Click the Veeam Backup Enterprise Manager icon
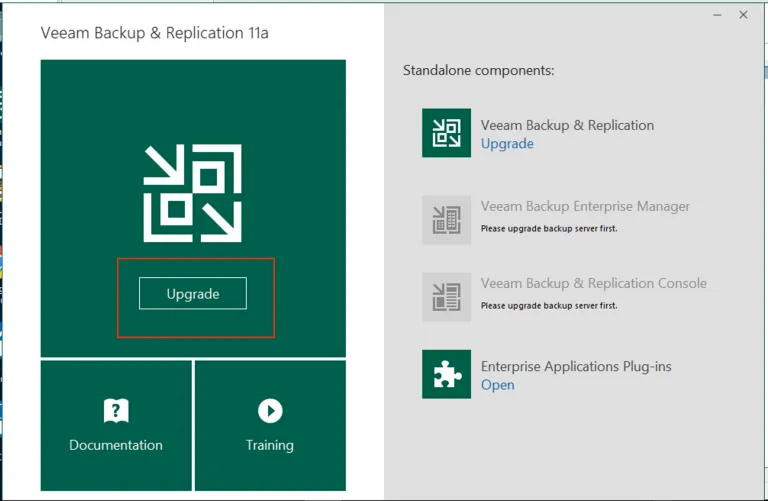 click(x=446, y=220)
